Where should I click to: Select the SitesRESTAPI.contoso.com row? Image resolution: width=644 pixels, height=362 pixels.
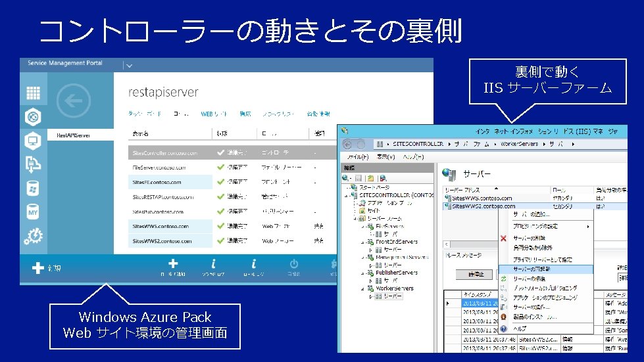(x=232, y=197)
